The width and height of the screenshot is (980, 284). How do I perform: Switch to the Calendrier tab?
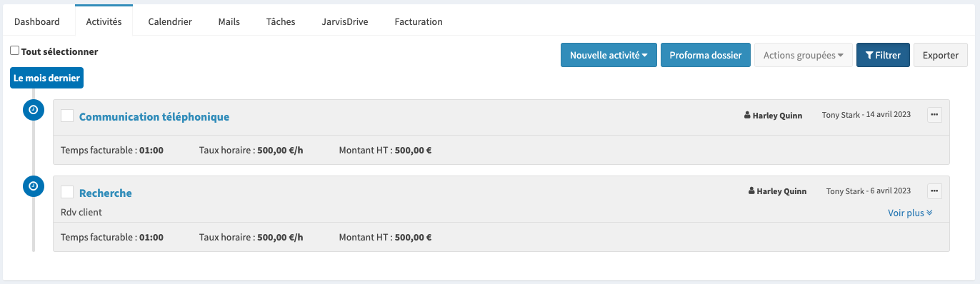(170, 21)
